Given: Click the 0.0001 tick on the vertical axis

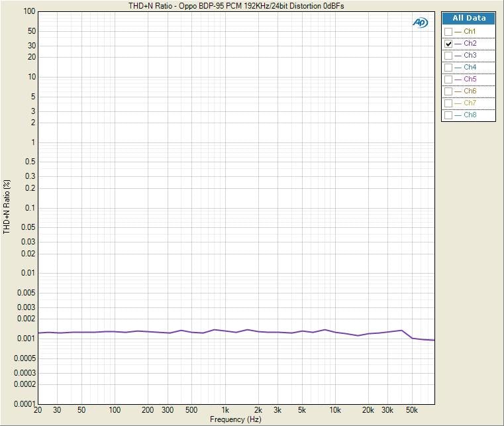Looking at the screenshot, I should [x=25, y=404].
